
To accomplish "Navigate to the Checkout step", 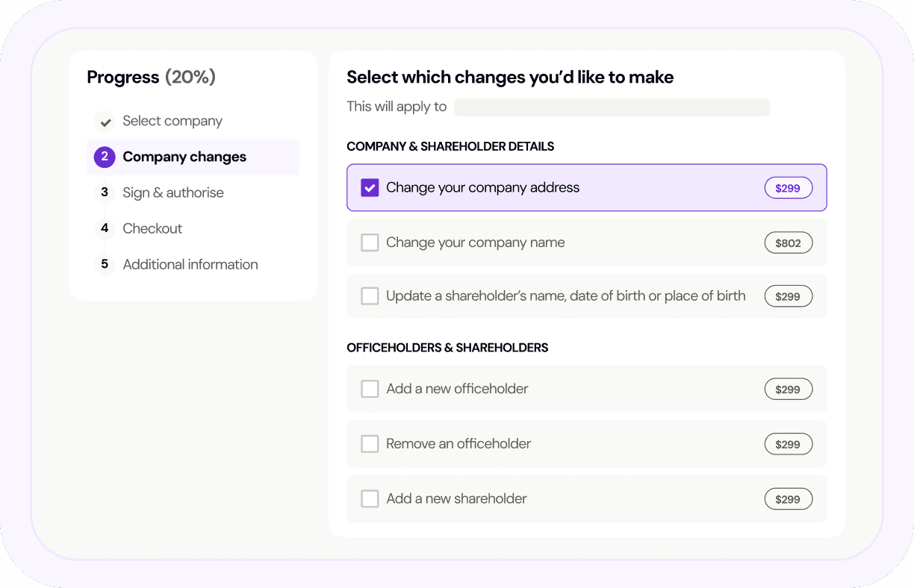I will click(x=152, y=228).
